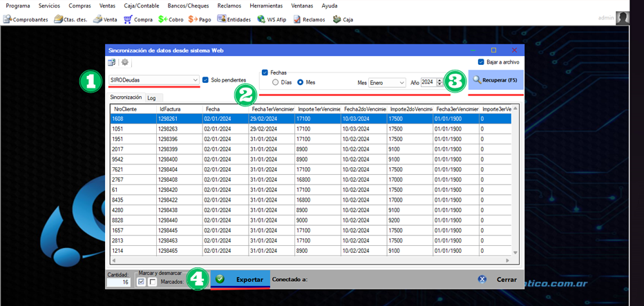
Task: Open the WS Afip toolbar shortcut
Action: pyautogui.click(x=272, y=19)
